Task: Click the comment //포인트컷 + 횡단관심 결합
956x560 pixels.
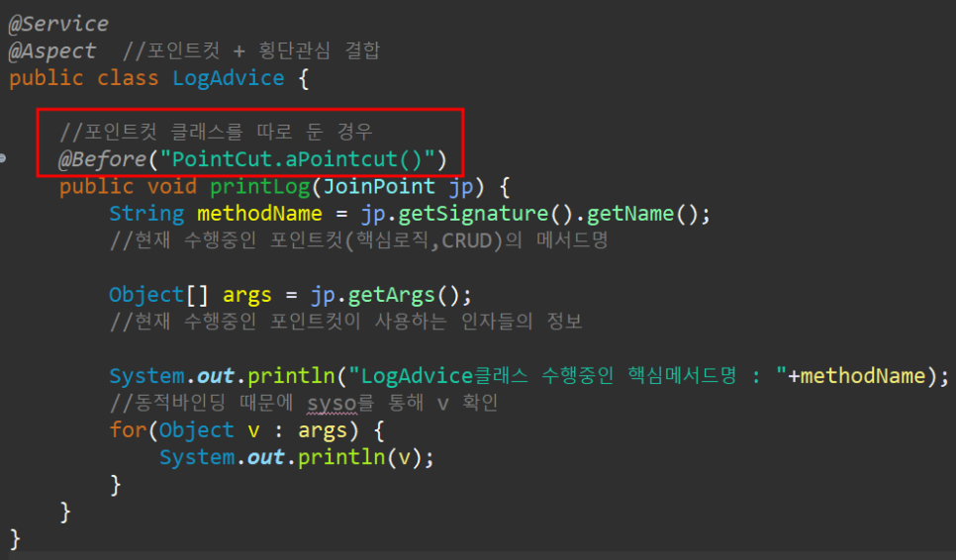Action: pos(251,50)
